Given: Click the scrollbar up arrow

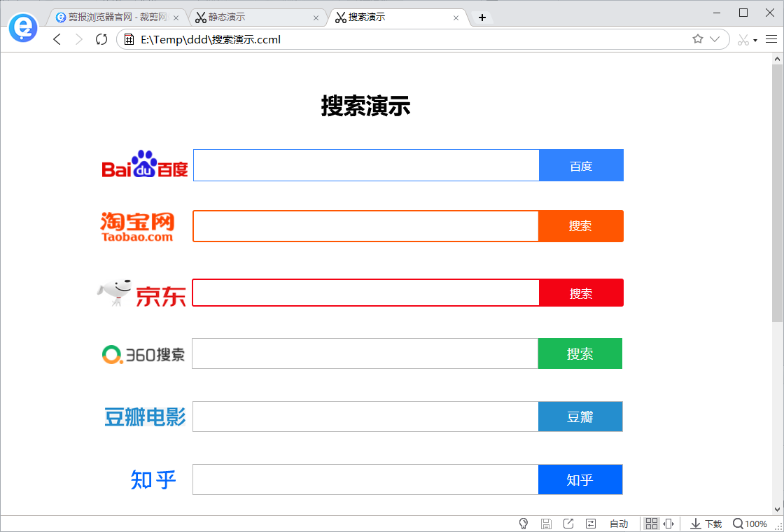Looking at the screenshot, I should 778,59.
